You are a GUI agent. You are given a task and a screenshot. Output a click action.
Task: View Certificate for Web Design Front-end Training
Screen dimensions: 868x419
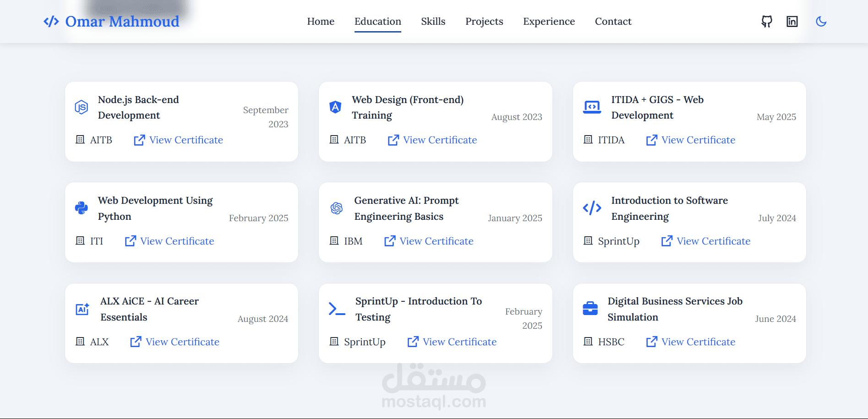(432, 140)
